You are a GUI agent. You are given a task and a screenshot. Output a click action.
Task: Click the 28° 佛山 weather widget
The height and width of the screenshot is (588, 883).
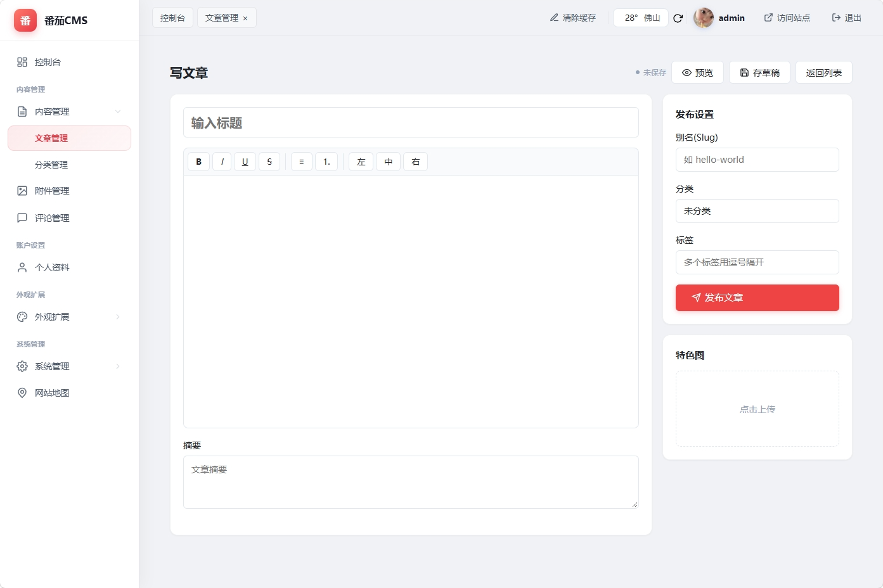point(641,18)
